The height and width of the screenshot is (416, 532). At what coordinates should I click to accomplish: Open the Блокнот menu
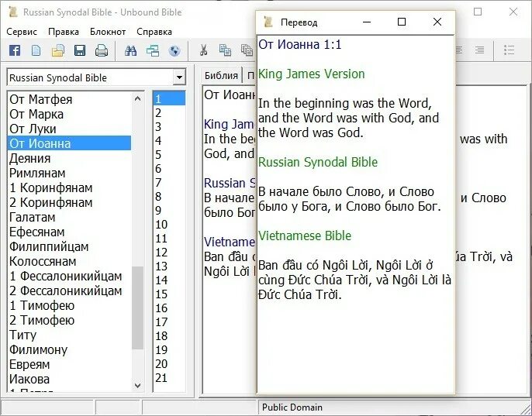[x=108, y=32]
